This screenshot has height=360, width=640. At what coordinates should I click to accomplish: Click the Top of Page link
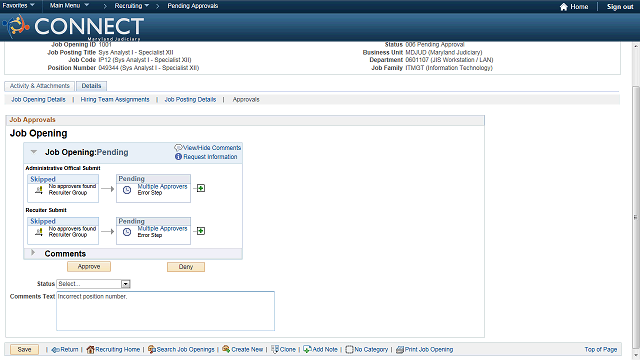point(601,349)
